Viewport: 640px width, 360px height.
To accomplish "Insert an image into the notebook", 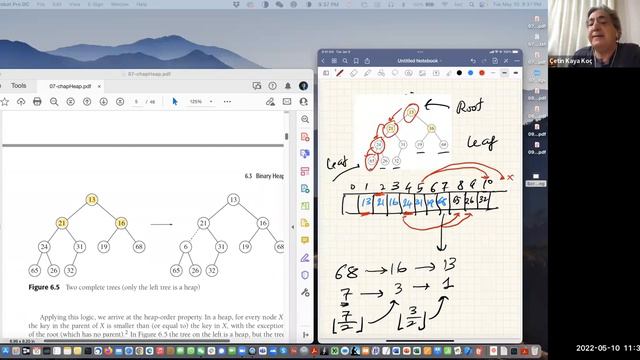I will point(422,73).
